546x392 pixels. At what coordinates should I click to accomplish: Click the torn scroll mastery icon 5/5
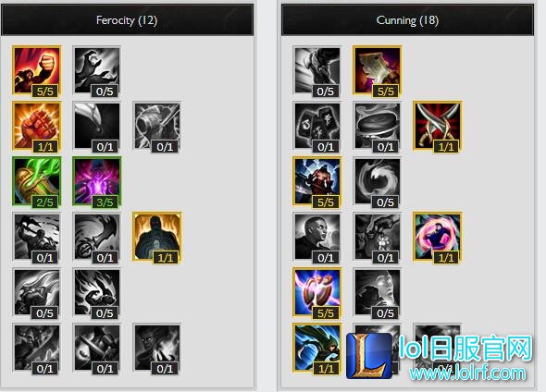point(378,71)
